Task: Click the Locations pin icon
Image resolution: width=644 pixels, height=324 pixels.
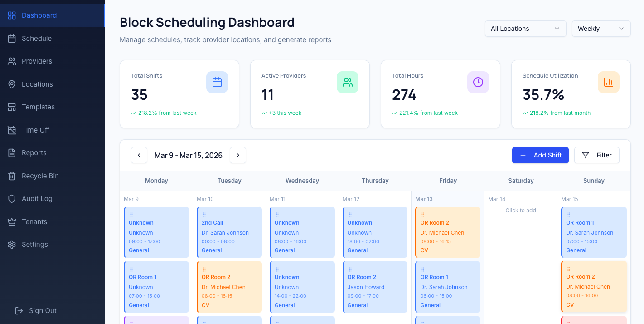Action: 12,84
